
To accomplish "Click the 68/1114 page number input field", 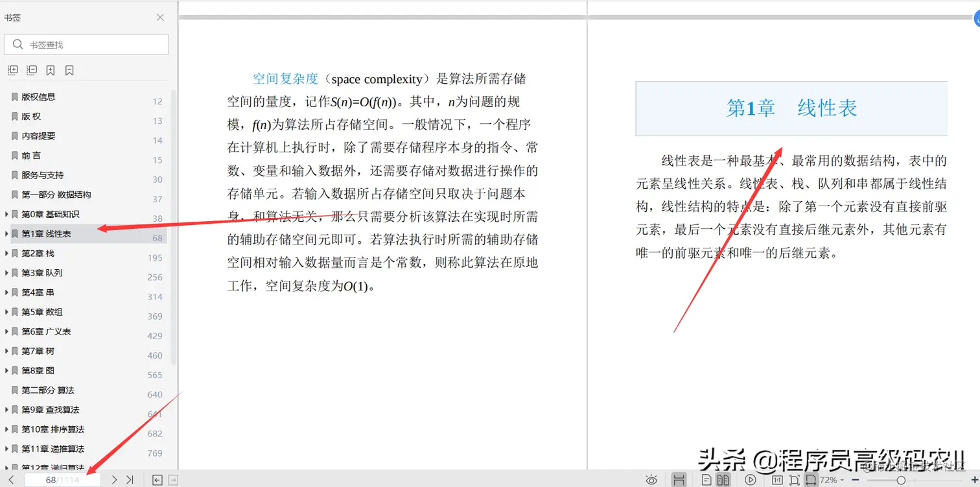I will (x=62, y=479).
